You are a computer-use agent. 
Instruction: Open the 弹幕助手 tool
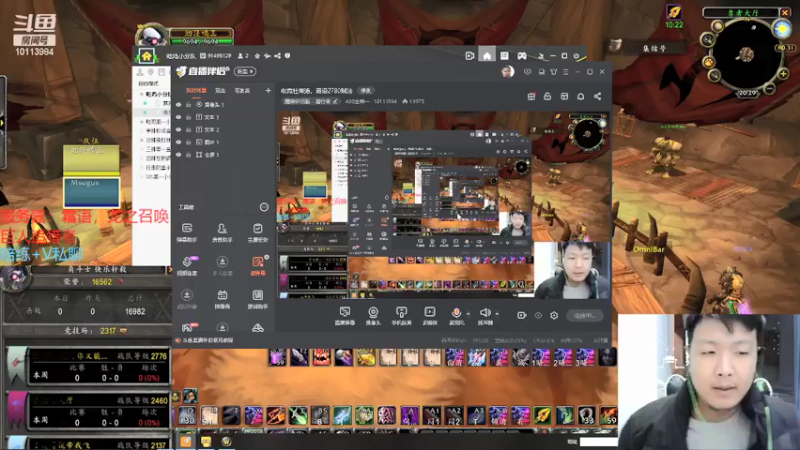tap(187, 232)
